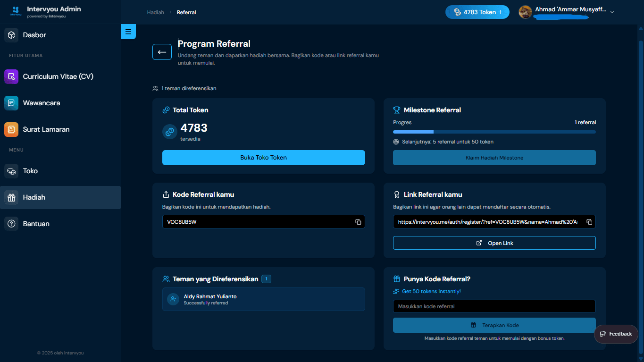
Task: Go back using the left arrow button
Action: (x=162, y=52)
